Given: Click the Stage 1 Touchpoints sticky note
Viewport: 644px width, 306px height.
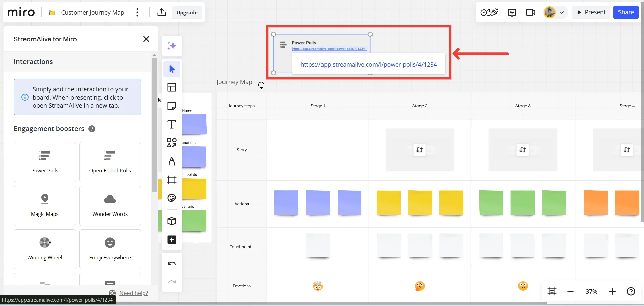Looking at the screenshot, I should click(318, 246).
